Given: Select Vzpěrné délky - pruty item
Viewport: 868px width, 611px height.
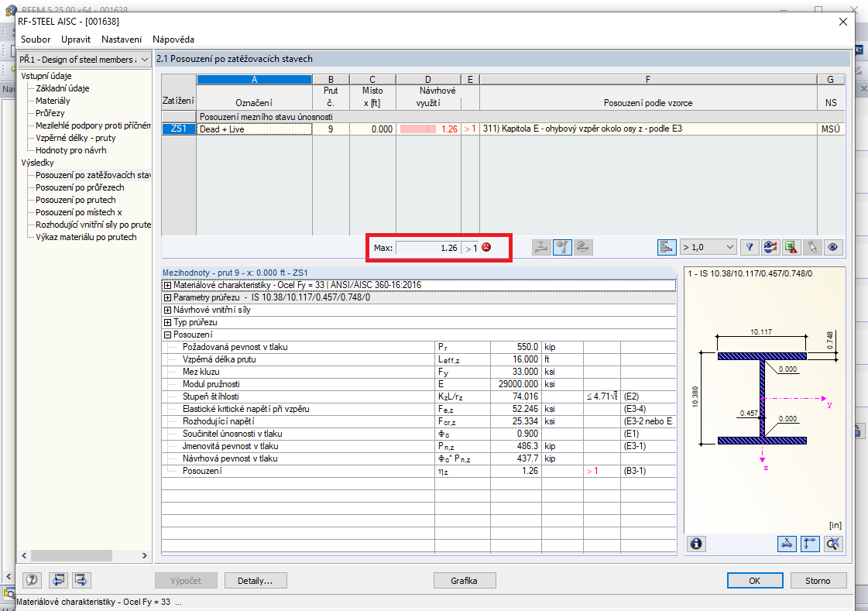Looking at the screenshot, I should (x=76, y=138).
